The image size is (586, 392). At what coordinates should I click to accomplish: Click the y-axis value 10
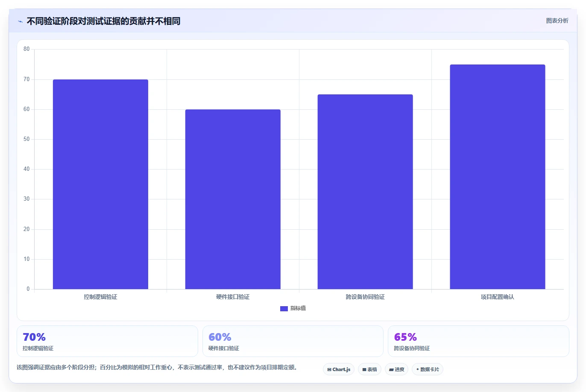[x=26, y=259]
